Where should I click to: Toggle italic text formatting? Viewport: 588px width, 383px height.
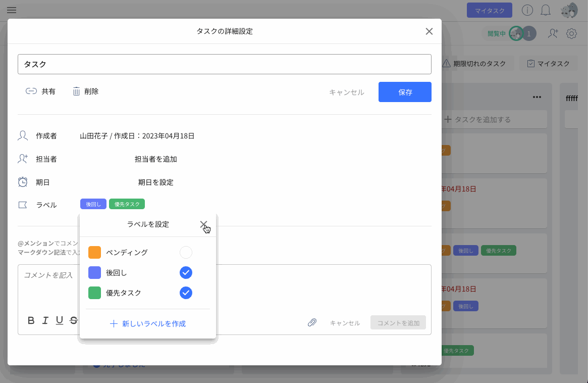tap(45, 320)
